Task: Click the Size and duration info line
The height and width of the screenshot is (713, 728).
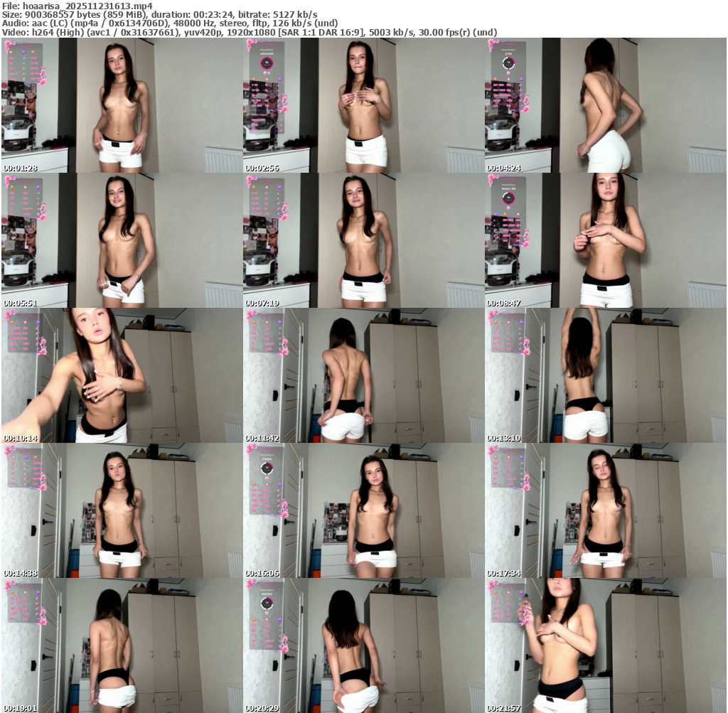Action: pyautogui.click(x=160, y=15)
